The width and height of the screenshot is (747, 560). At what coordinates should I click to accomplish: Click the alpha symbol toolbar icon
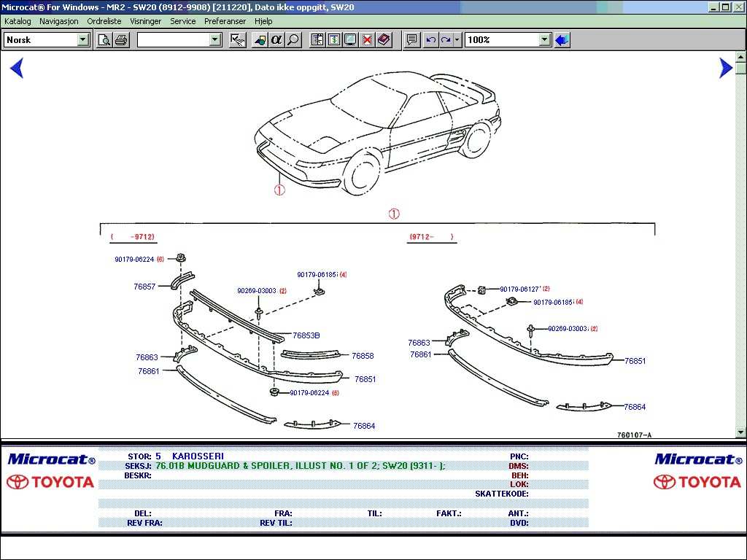click(276, 39)
